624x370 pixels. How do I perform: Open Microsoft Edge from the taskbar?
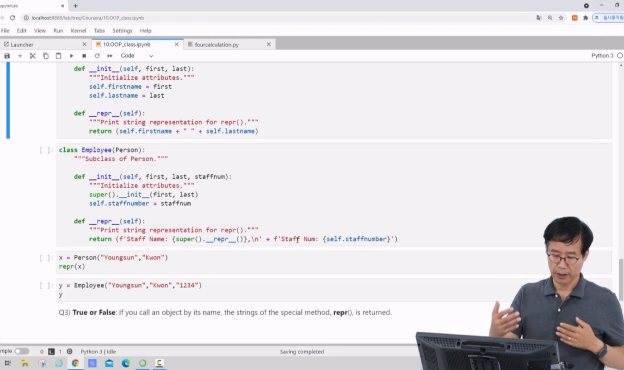[x=126, y=363]
